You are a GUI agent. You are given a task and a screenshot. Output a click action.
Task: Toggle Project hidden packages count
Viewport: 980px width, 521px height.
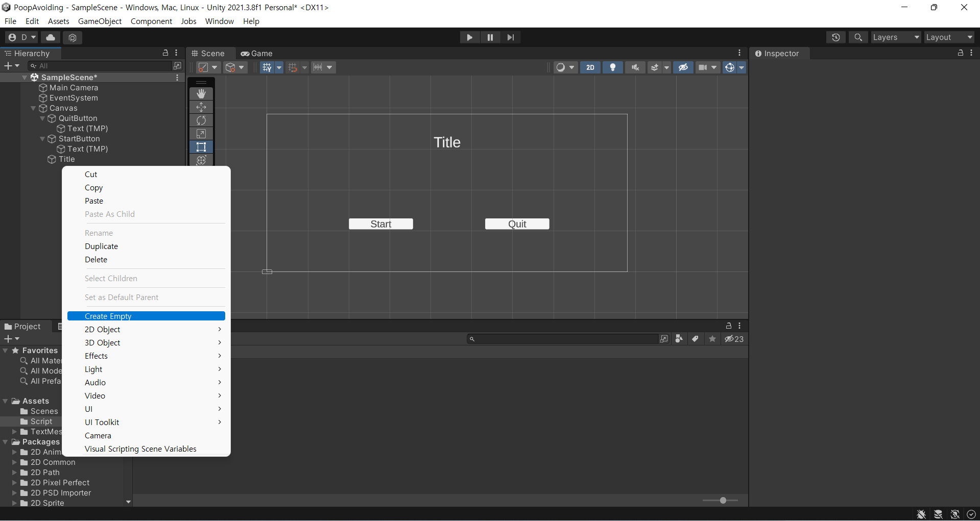point(734,339)
